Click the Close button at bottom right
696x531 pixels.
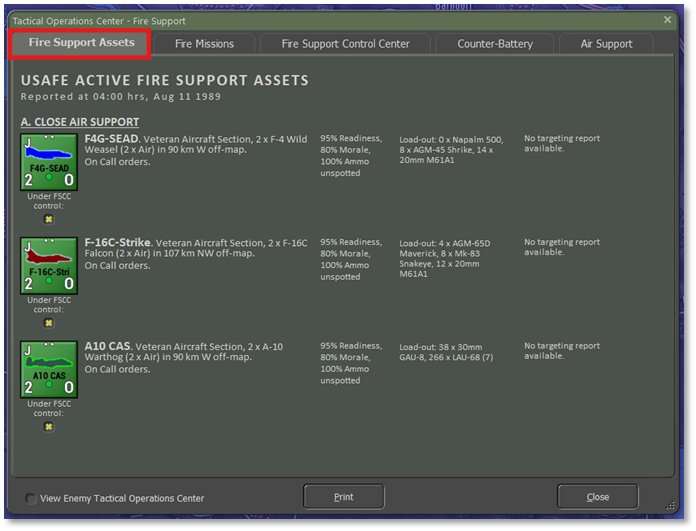pos(597,497)
